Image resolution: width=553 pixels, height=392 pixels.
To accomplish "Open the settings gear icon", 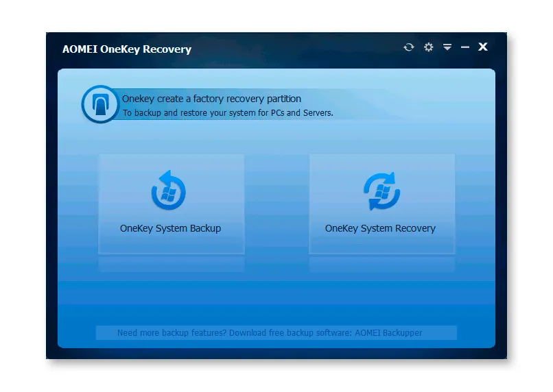I will point(429,47).
